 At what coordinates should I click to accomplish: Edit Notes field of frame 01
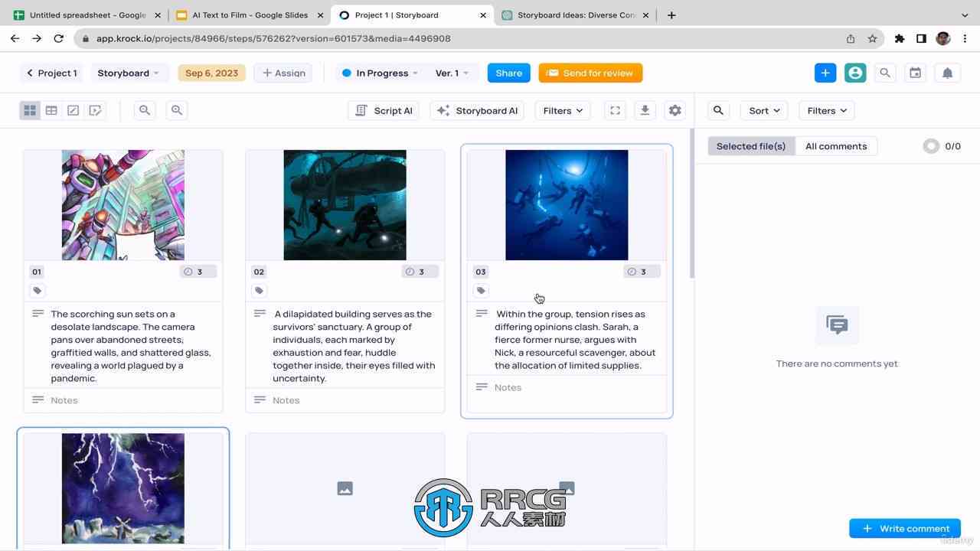pyautogui.click(x=123, y=400)
